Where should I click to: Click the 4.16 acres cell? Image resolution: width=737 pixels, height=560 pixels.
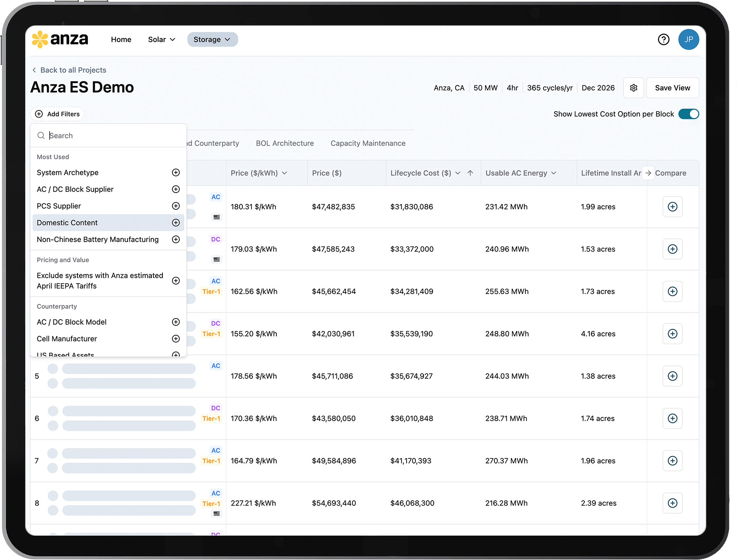pyautogui.click(x=598, y=334)
